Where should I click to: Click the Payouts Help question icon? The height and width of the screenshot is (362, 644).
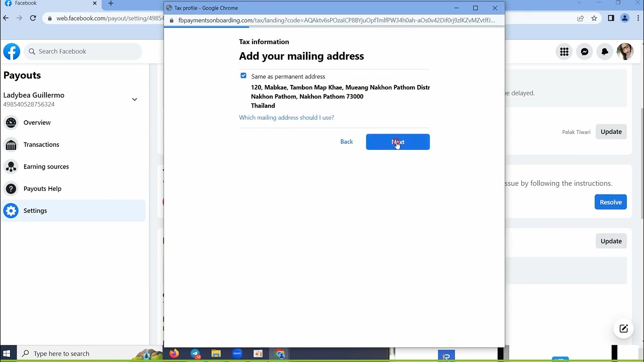point(11,189)
